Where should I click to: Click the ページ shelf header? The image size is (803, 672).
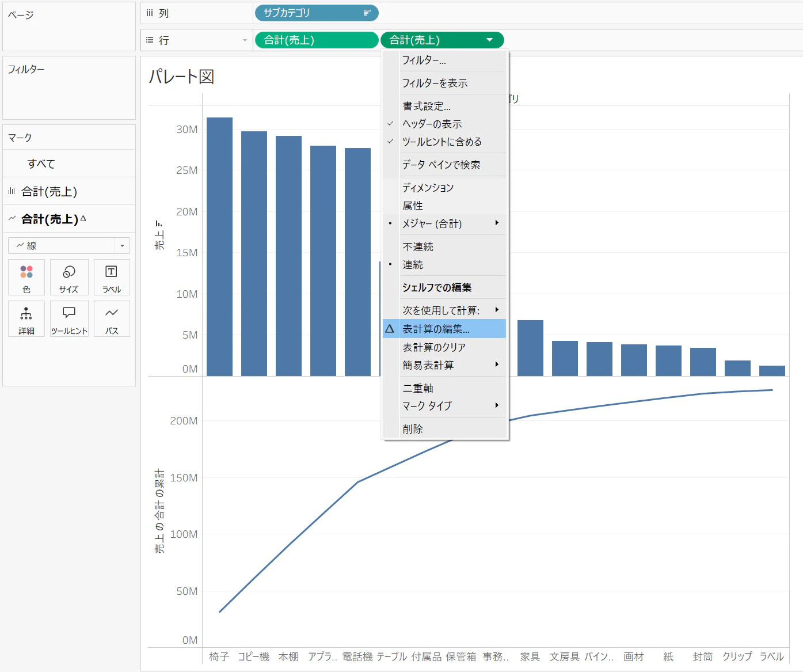[21, 15]
